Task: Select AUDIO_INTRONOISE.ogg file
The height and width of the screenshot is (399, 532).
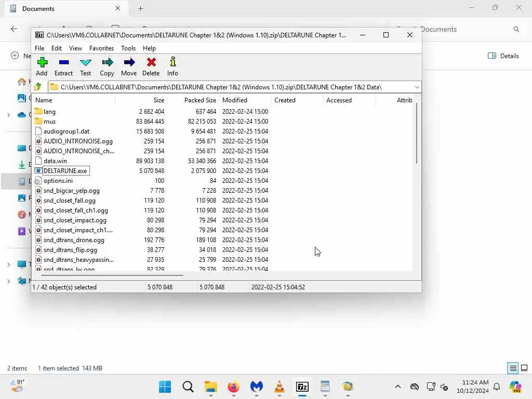Action: coord(78,141)
